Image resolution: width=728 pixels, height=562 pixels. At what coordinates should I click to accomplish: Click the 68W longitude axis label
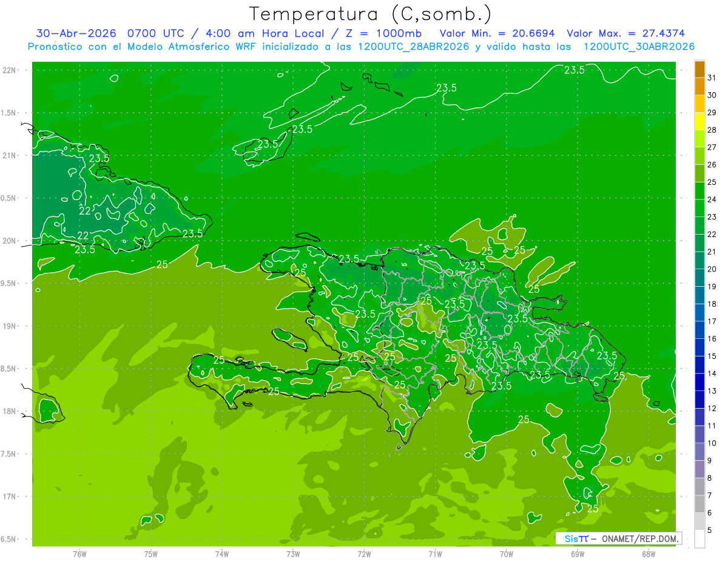pos(648,554)
